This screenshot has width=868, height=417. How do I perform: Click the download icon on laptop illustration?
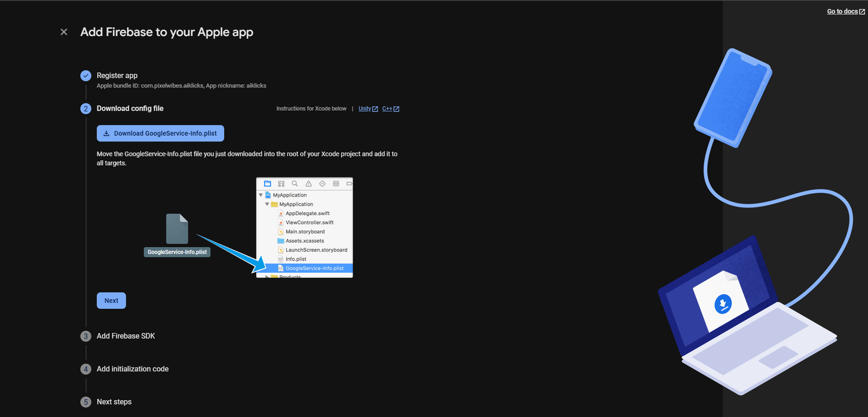(x=723, y=304)
